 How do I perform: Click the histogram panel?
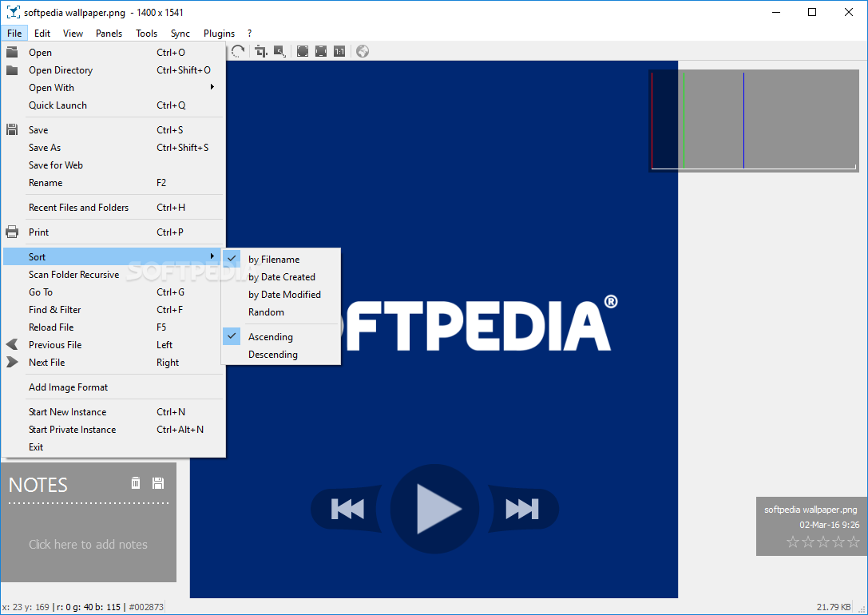click(753, 121)
